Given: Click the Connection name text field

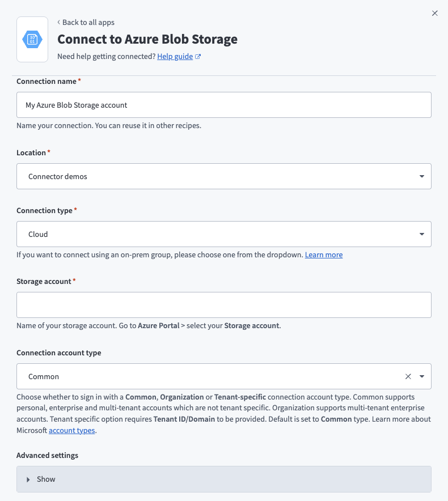Looking at the screenshot, I should pos(224,105).
